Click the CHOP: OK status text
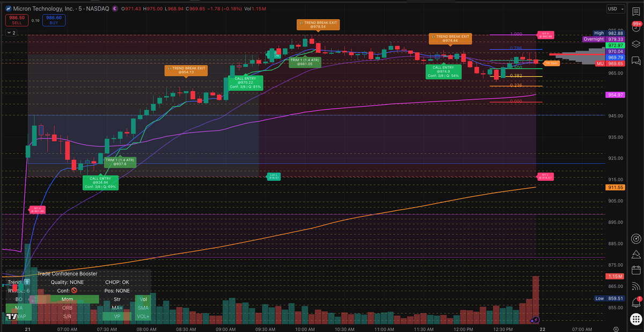Image resolution: width=644 pixels, height=332 pixels. [117, 282]
